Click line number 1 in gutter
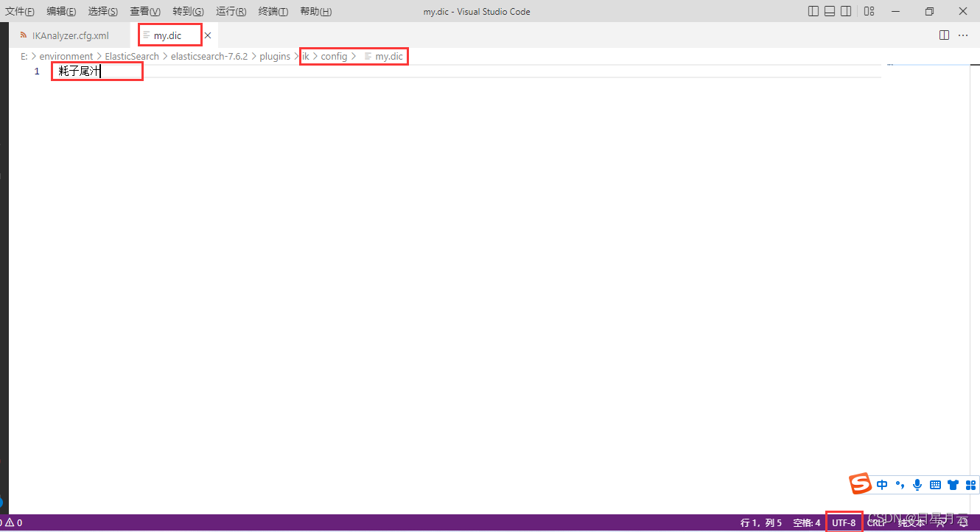 (x=37, y=71)
